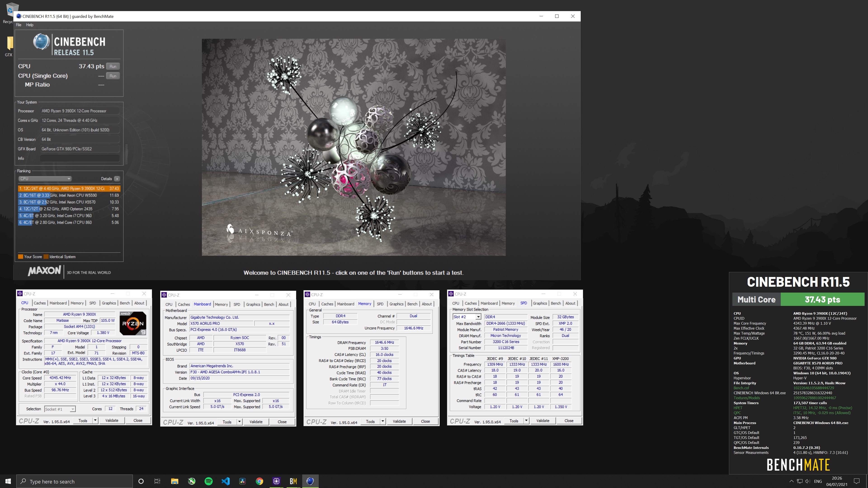Open the ENG language selector

(818, 481)
